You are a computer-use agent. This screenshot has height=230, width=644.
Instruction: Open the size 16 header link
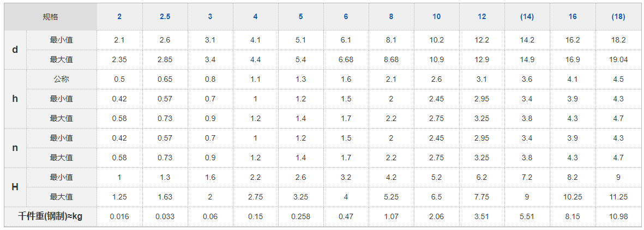(572, 17)
